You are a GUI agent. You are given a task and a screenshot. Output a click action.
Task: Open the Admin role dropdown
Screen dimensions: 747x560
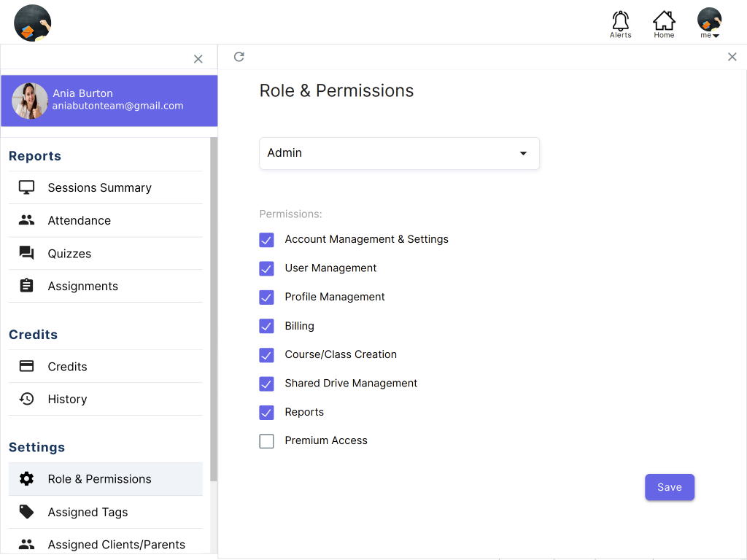point(399,153)
